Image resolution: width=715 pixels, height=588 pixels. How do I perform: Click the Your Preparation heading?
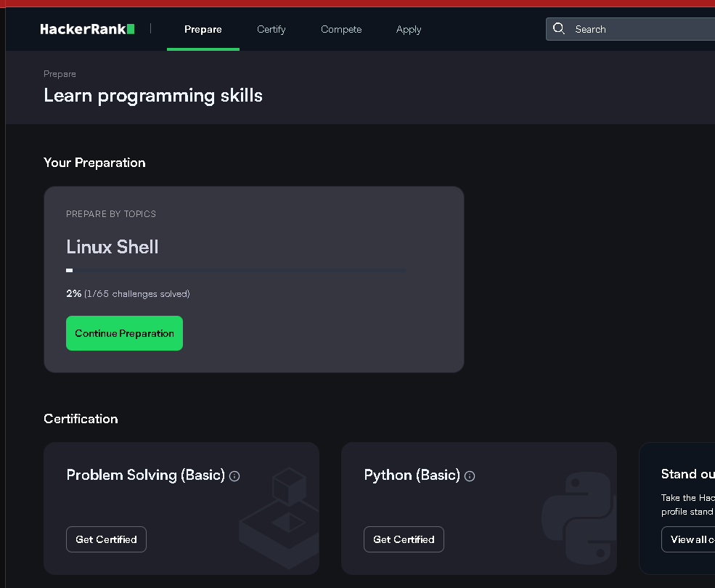coord(94,163)
